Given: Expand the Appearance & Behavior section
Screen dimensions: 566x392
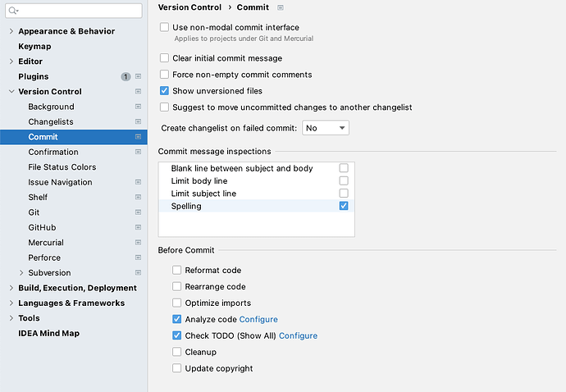Looking at the screenshot, I should pyautogui.click(x=11, y=31).
